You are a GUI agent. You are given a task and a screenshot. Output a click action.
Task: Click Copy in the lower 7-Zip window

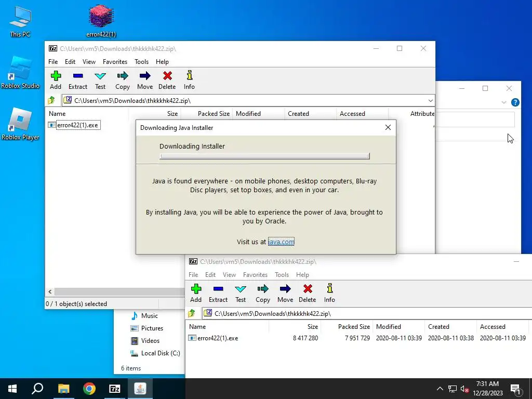263,294
